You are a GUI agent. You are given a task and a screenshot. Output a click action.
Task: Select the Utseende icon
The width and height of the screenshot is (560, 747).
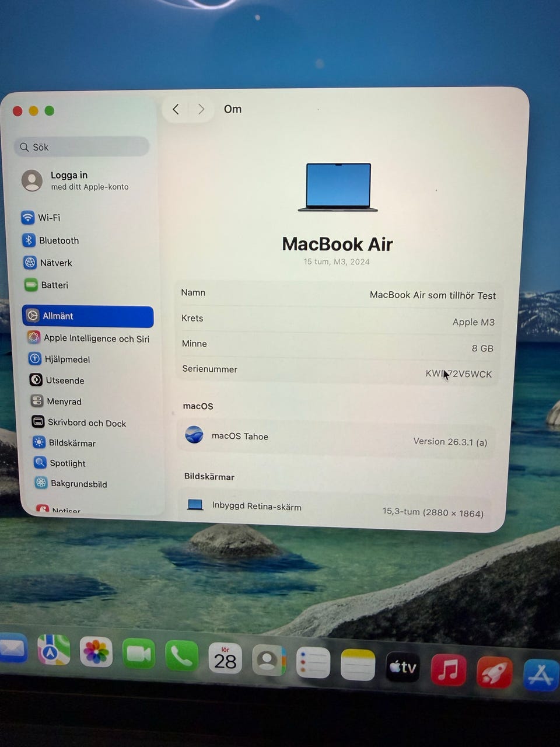point(36,380)
